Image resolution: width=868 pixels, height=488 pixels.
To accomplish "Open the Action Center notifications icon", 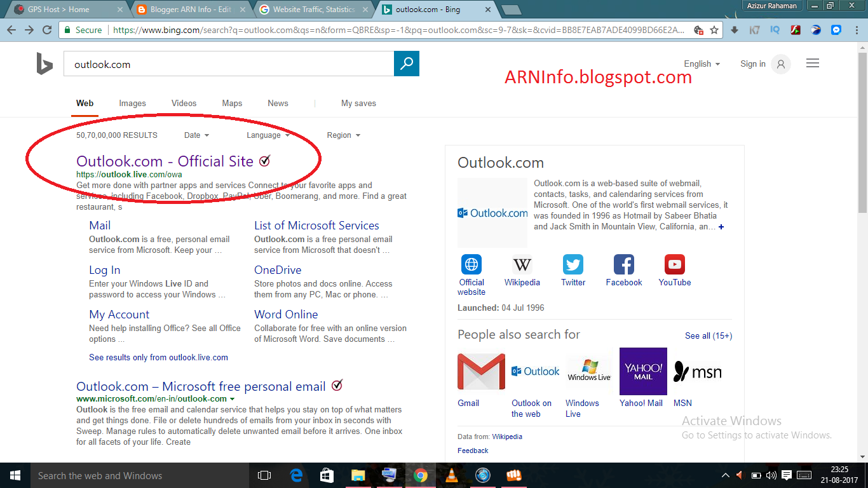I will (787, 475).
